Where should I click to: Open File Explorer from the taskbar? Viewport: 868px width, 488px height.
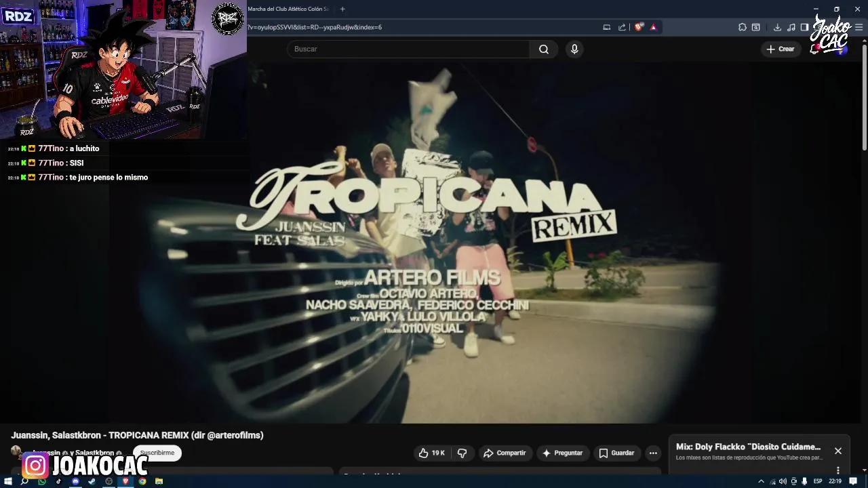(x=159, y=481)
